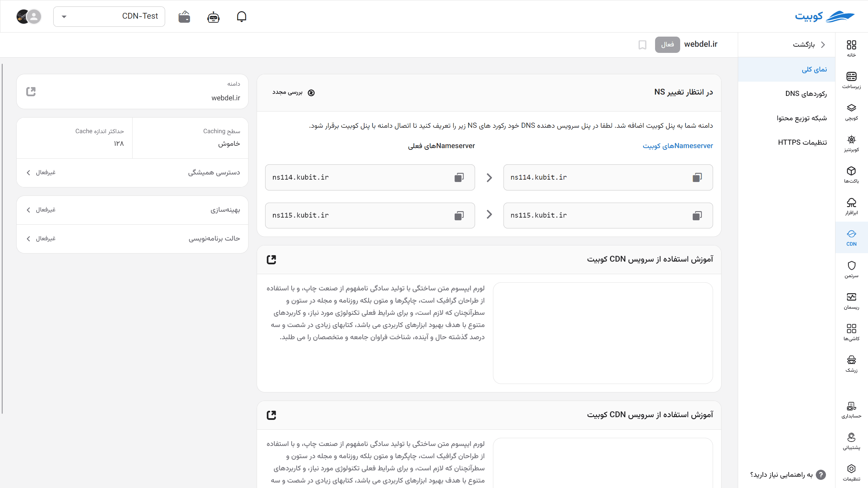868x488 pixels.
Task: Open پاکت‌ها in the sidebar
Action: [851, 175]
